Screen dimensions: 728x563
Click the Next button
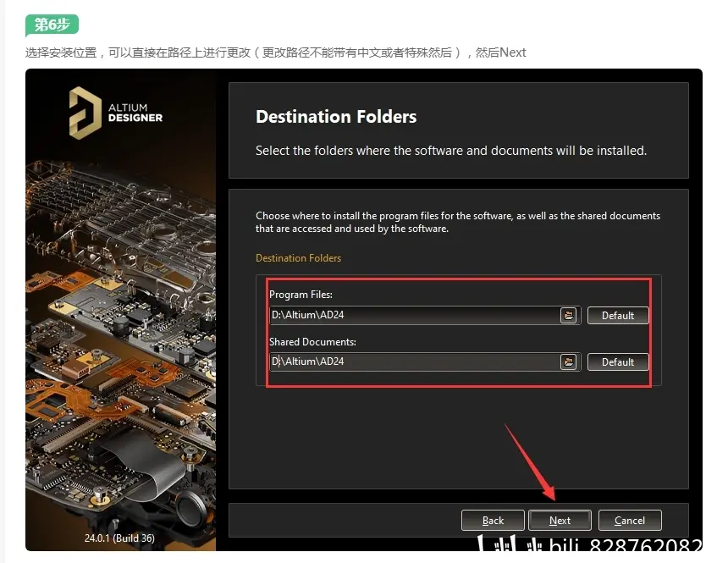coord(560,521)
